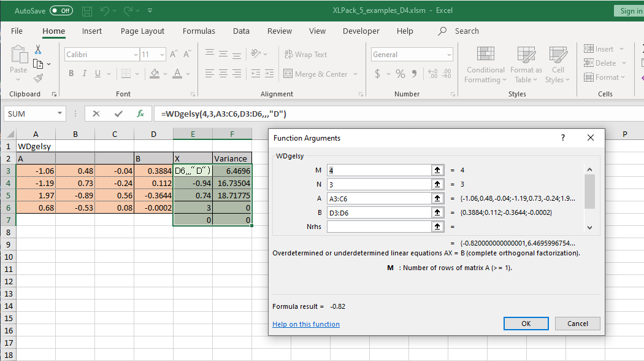Switch to the Insert tab
This screenshot has width=644, height=361.
point(91,31)
